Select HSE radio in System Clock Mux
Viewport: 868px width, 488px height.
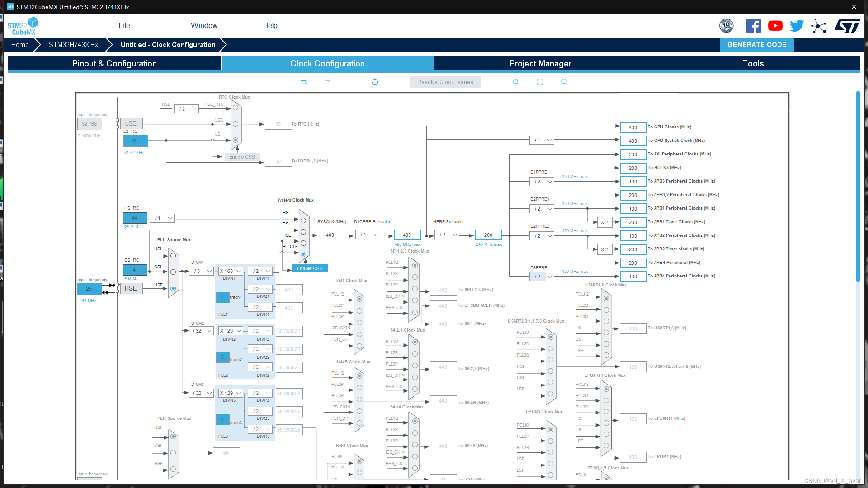pos(303,243)
